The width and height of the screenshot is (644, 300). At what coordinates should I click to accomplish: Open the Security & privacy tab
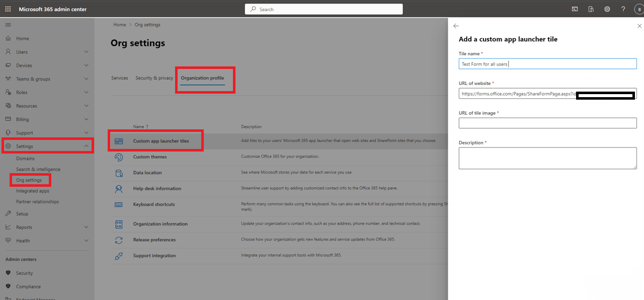tap(153, 78)
